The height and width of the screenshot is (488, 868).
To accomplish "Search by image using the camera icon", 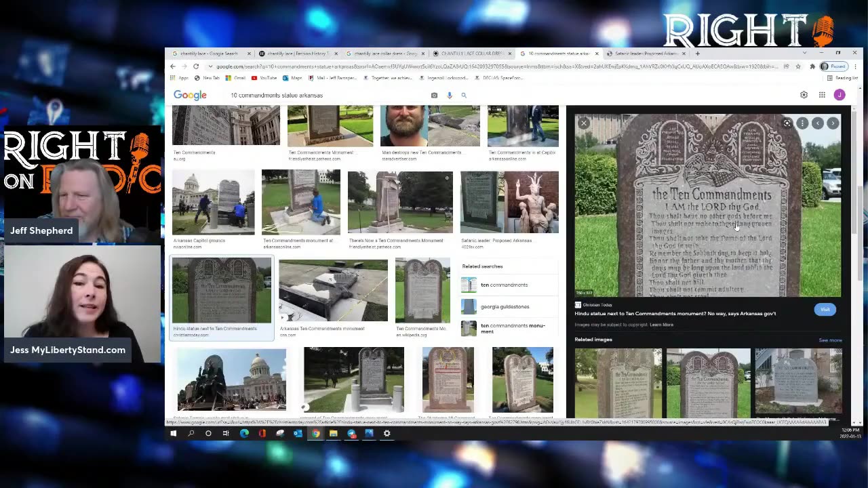I will [x=434, y=96].
